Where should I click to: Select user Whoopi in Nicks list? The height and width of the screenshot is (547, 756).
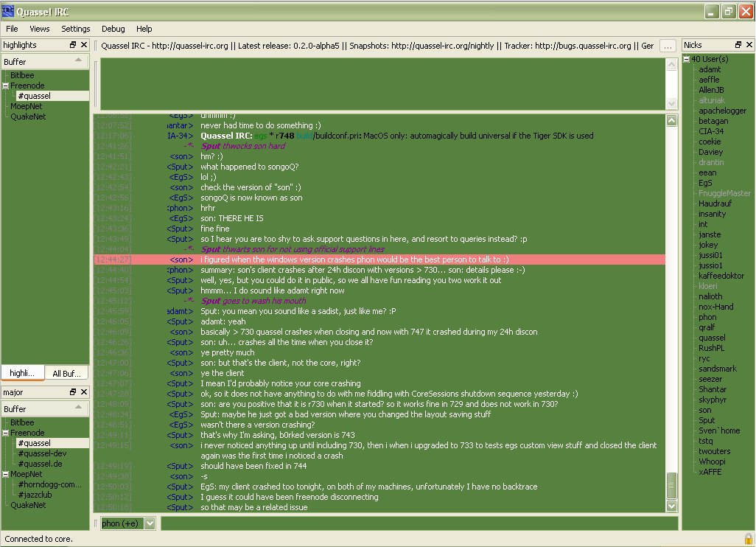point(712,461)
